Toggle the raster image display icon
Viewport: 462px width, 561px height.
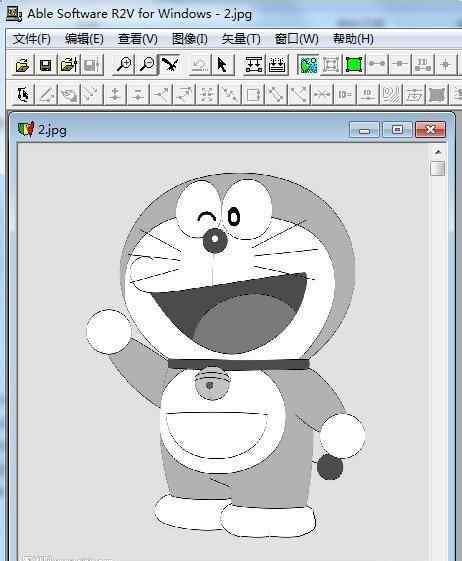click(307, 65)
